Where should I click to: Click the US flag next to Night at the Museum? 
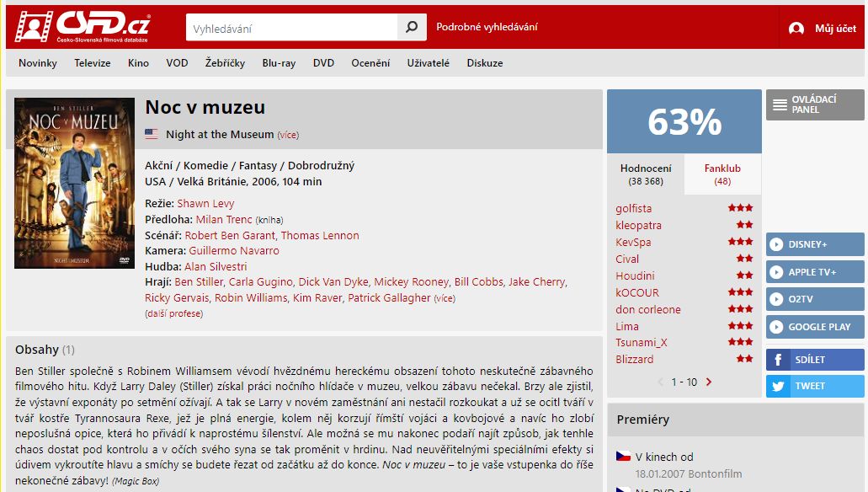coord(152,134)
